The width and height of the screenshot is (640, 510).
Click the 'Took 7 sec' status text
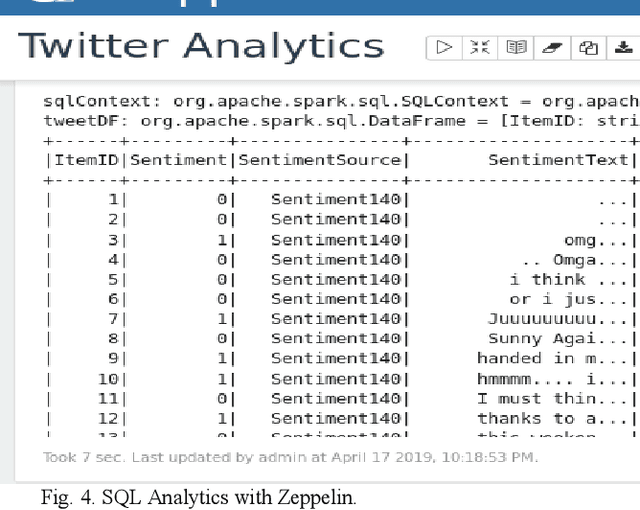pyautogui.click(x=290, y=457)
